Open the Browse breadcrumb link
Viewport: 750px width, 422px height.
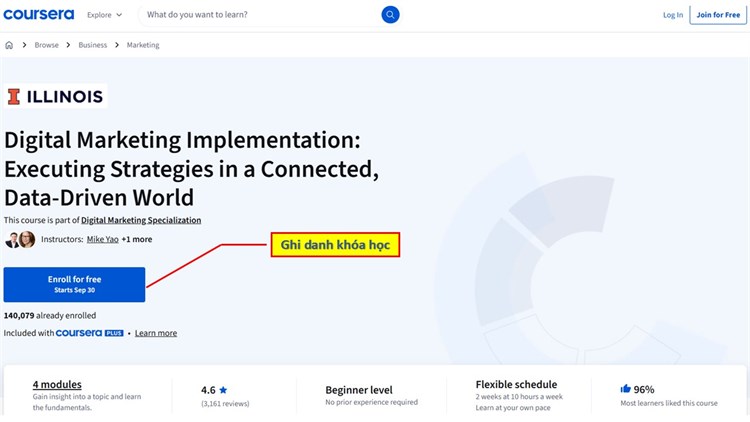(47, 45)
